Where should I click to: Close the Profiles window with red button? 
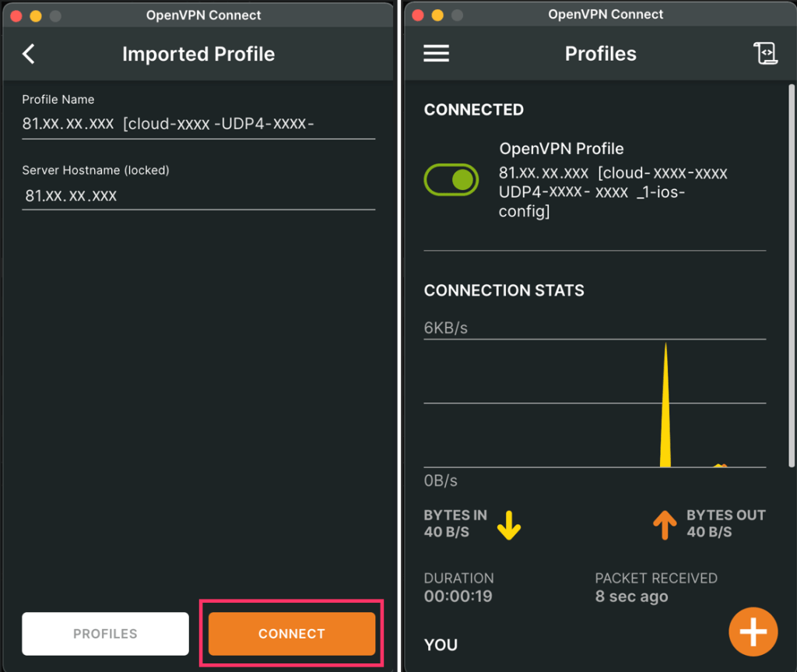click(x=418, y=16)
